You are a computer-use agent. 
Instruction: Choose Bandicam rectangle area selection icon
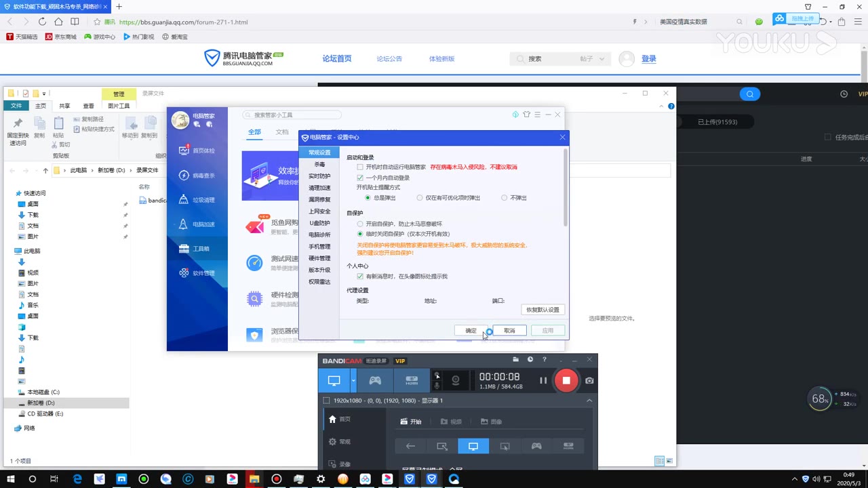tap(442, 446)
